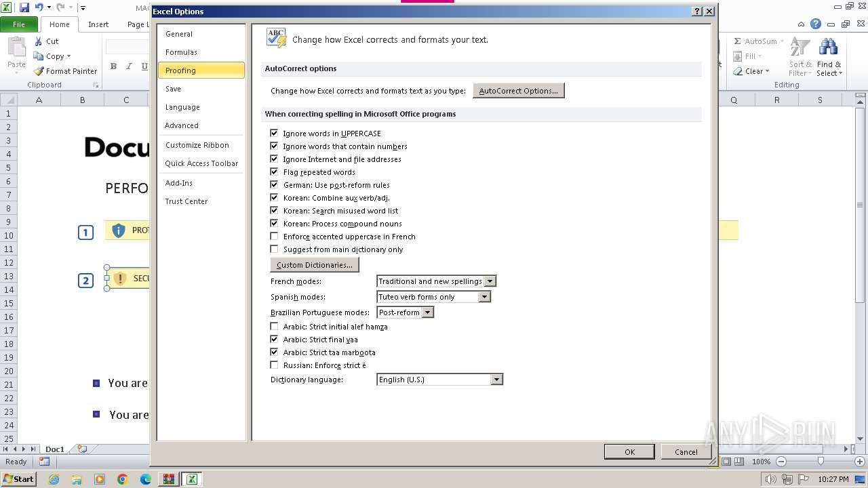868x488 pixels.
Task: Click the Sort & Filter icon
Action: 800,47
